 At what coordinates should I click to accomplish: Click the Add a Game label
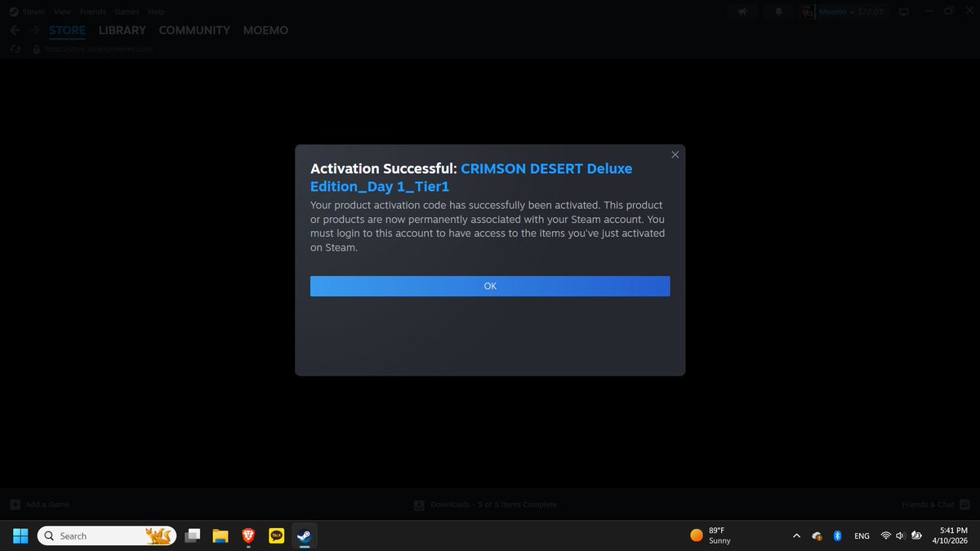(x=47, y=504)
